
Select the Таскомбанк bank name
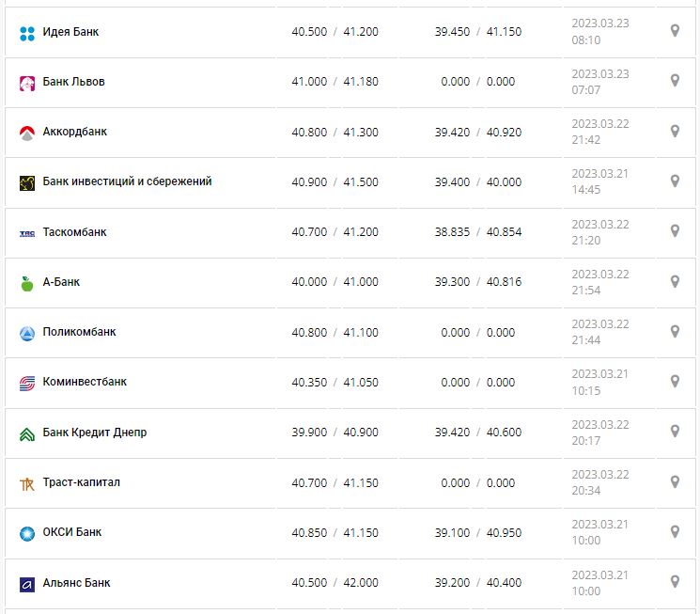pos(75,232)
